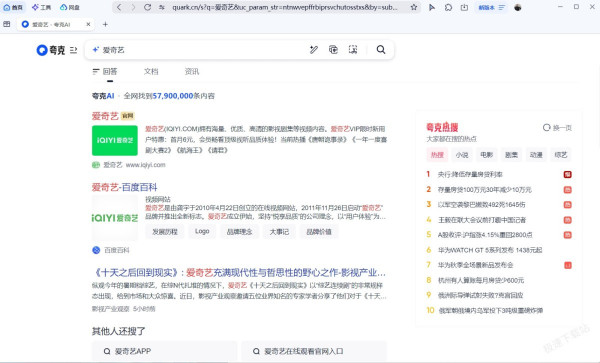The width and height of the screenshot is (600, 363).
Task: Click the screenshot search icon in search box
Action: pos(353,49)
